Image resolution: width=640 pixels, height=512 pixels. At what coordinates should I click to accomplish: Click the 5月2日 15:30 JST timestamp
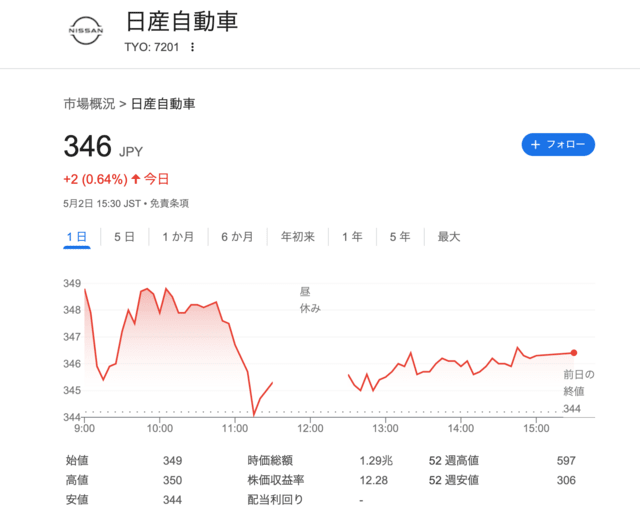click(102, 203)
